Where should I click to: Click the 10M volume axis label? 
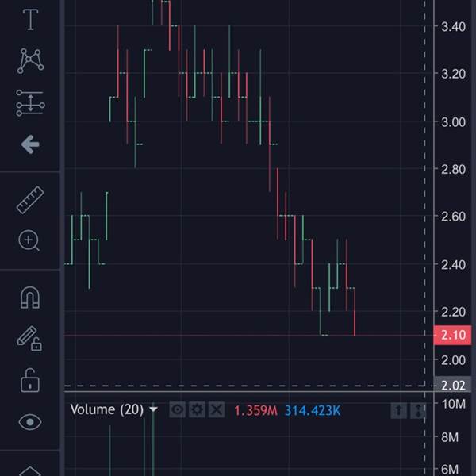454,404
